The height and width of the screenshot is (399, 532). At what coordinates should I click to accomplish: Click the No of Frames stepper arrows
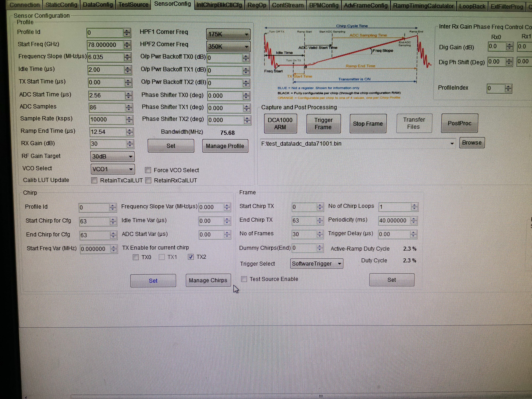pos(319,234)
